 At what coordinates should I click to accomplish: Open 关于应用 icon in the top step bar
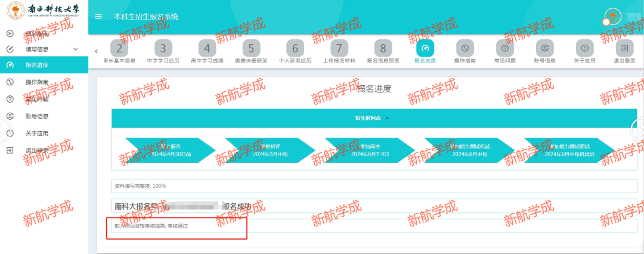tap(584, 49)
